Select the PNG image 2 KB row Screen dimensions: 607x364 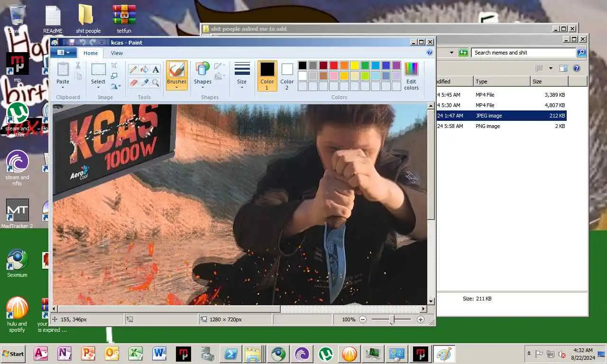[x=501, y=126]
